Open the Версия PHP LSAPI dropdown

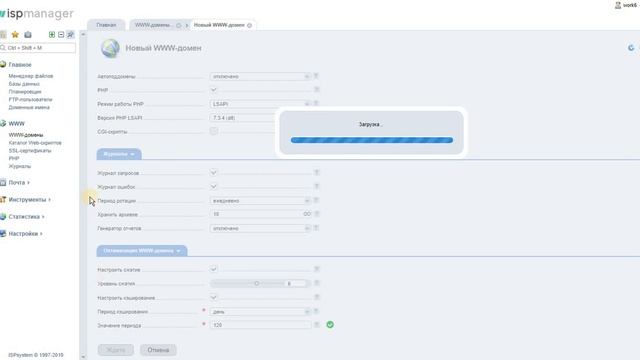(x=260, y=118)
